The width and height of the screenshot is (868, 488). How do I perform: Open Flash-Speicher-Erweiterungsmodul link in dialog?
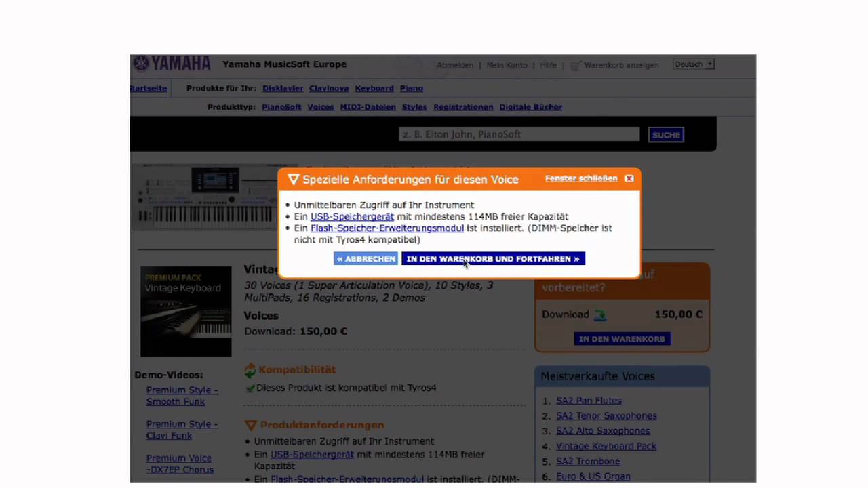[387, 228]
